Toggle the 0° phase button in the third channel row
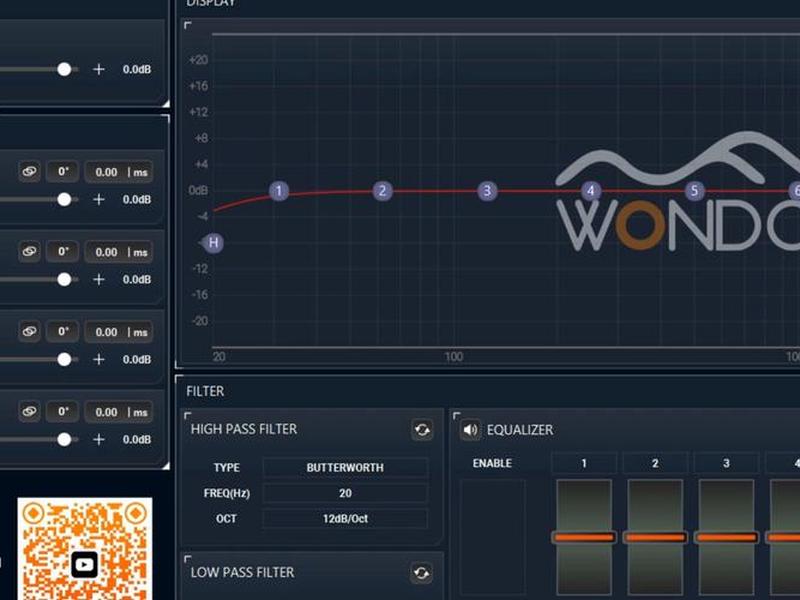The image size is (800, 600). [x=63, y=332]
